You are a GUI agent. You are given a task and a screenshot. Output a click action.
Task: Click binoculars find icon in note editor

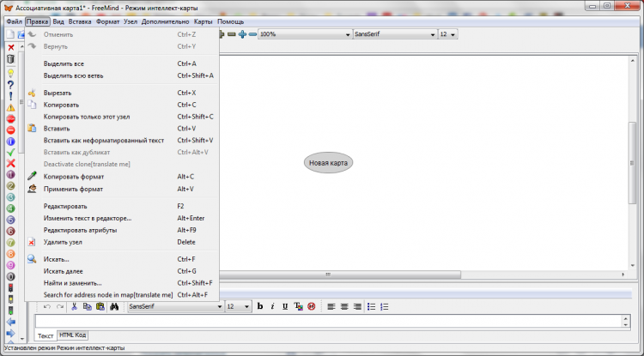pyautogui.click(x=114, y=306)
